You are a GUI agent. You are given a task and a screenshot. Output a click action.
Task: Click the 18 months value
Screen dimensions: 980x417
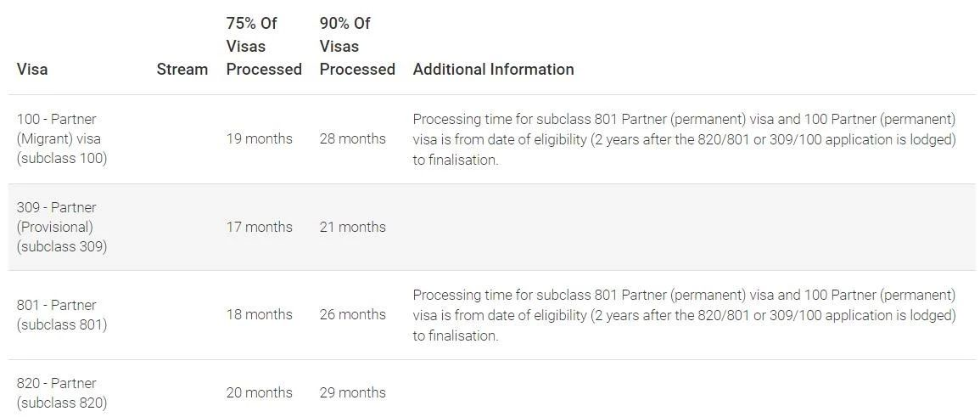(x=259, y=314)
